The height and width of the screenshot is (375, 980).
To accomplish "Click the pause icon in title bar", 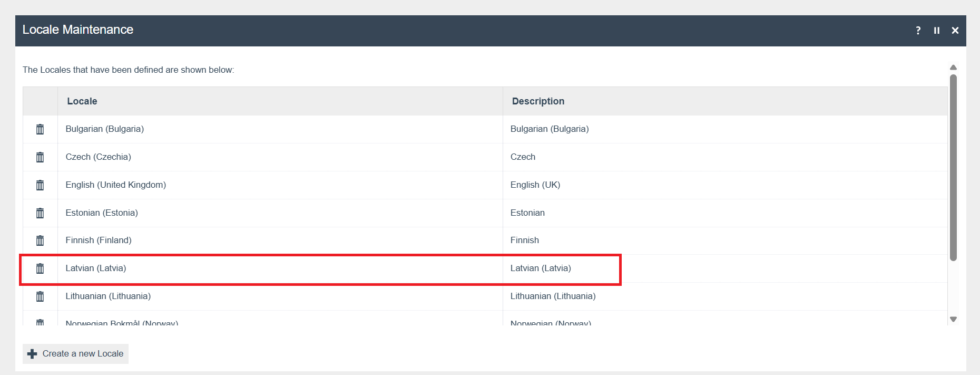I will tap(936, 31).
